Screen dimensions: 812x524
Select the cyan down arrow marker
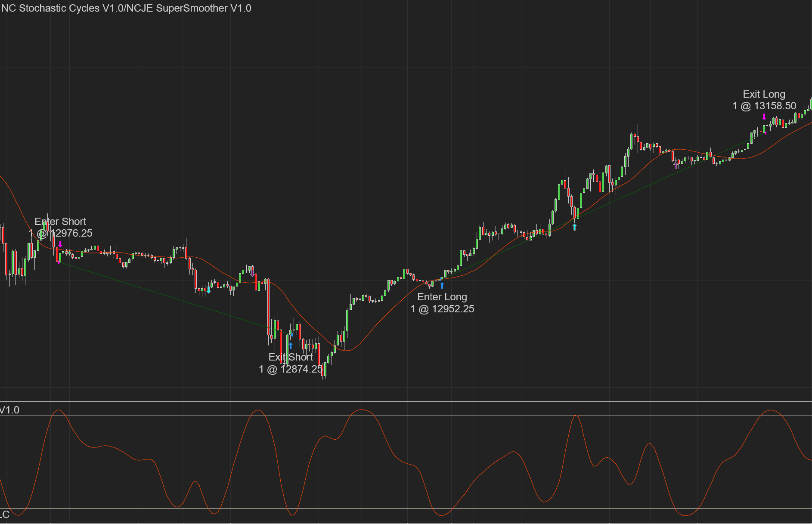tap(209, 290)
